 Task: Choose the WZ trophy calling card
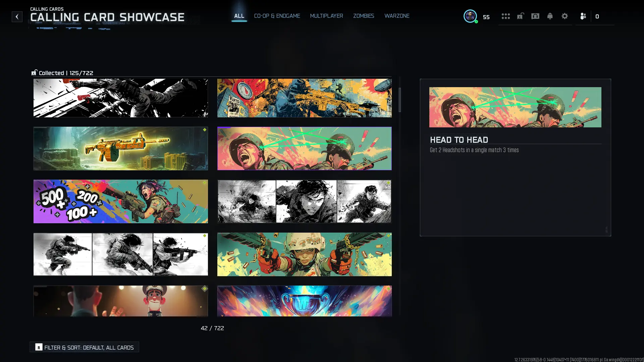[304, 301]
